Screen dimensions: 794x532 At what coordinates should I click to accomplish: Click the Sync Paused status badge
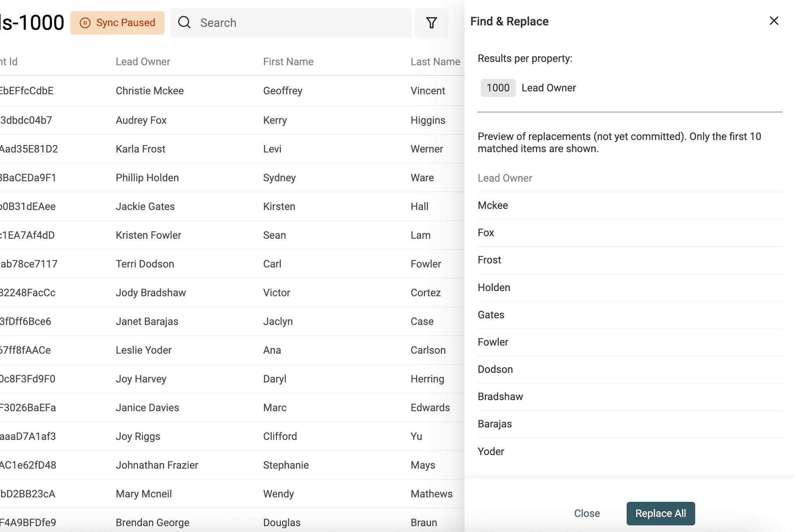[117, 23]
